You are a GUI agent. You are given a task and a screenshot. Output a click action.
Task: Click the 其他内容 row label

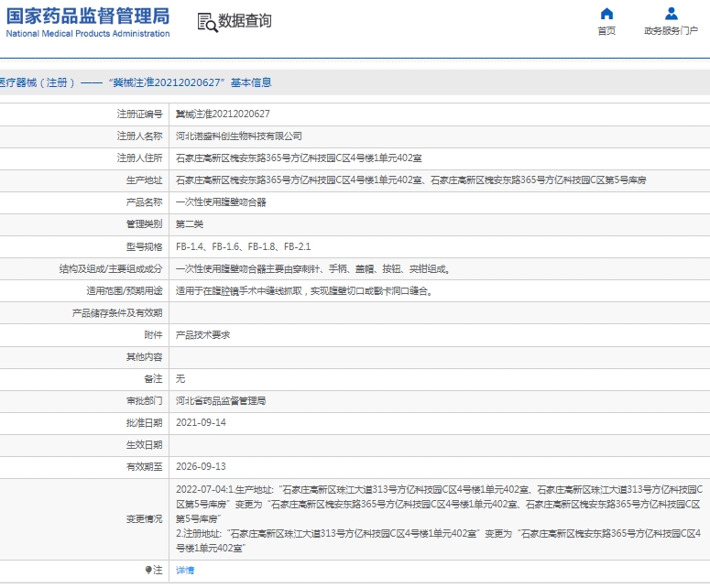tap(144, 357)
